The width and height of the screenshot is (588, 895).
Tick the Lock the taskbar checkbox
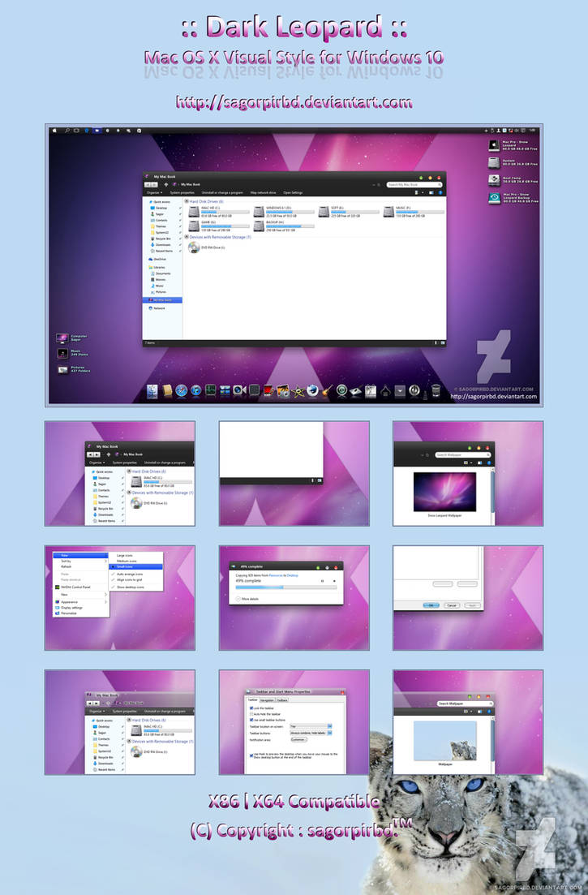251,708
